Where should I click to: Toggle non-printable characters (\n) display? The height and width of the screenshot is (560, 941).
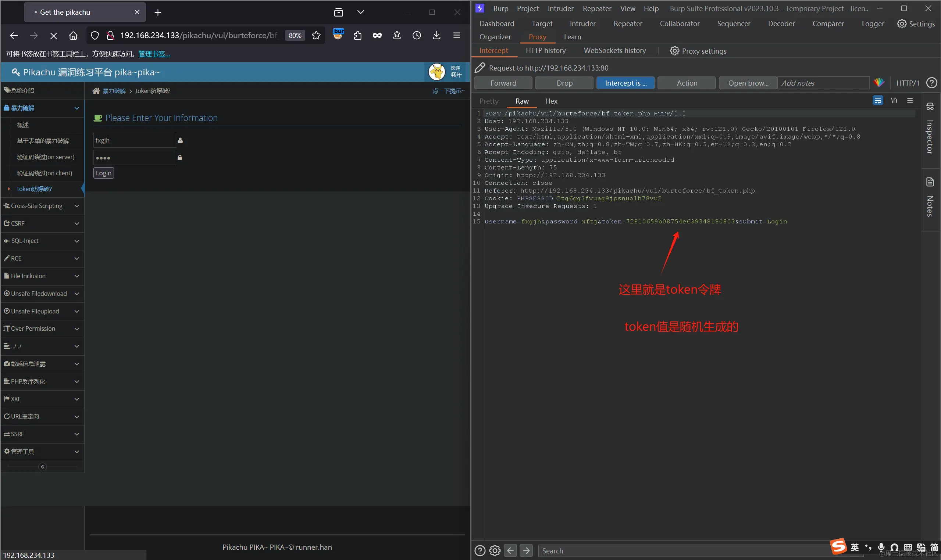pos(894,100)
